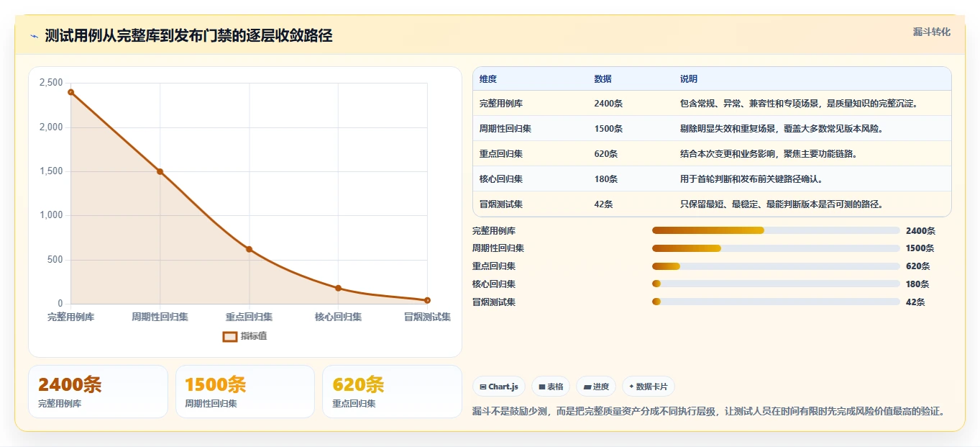The image size is (980, 447).
Task: Click the 周期性回归集 data point on chart
Action: tap(160, 171)
